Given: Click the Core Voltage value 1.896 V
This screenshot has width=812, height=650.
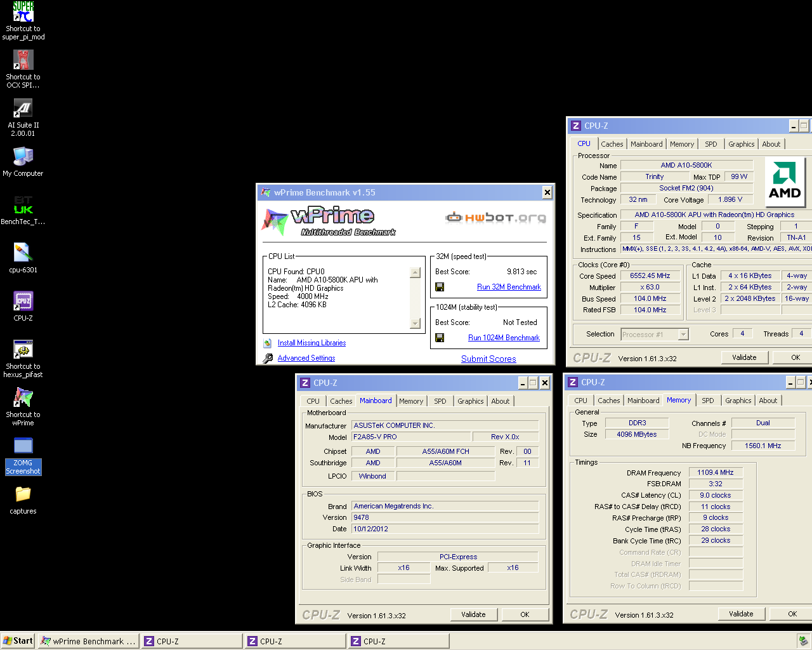Looking at the screenshot, I should click(731, 200).
